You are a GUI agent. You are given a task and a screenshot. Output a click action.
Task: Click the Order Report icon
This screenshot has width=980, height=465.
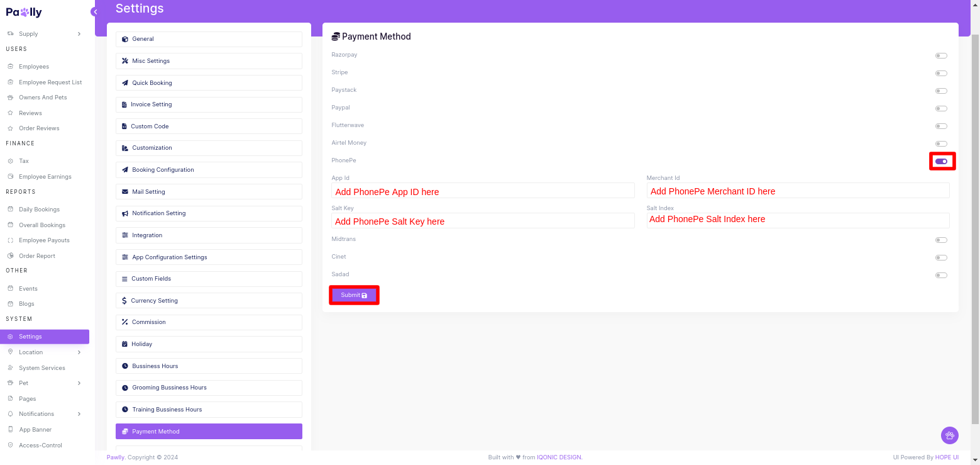tap(11, 256)
